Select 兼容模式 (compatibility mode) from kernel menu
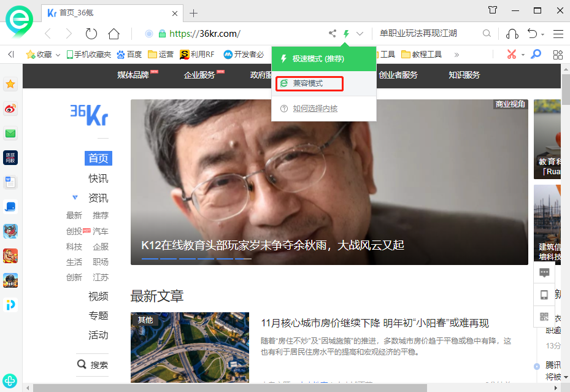 click(309, 83)
